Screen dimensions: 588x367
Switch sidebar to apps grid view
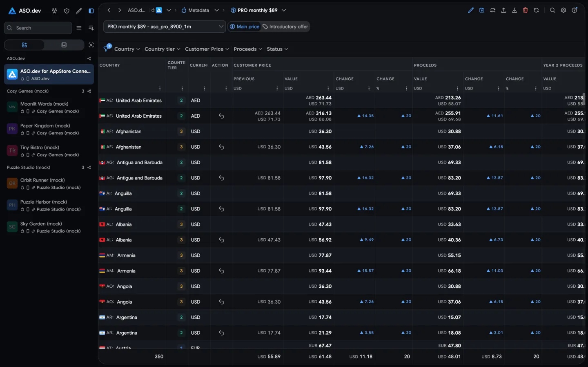(24, 45)
